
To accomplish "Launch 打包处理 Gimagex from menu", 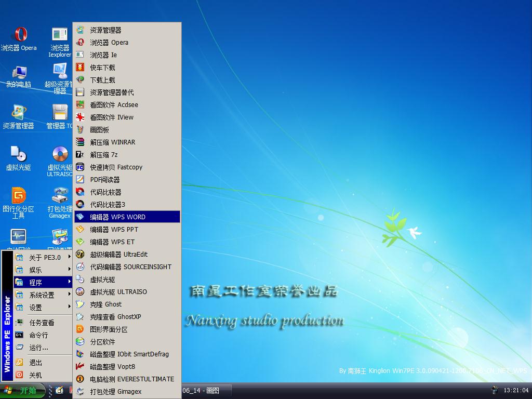I will click(127, 391).
